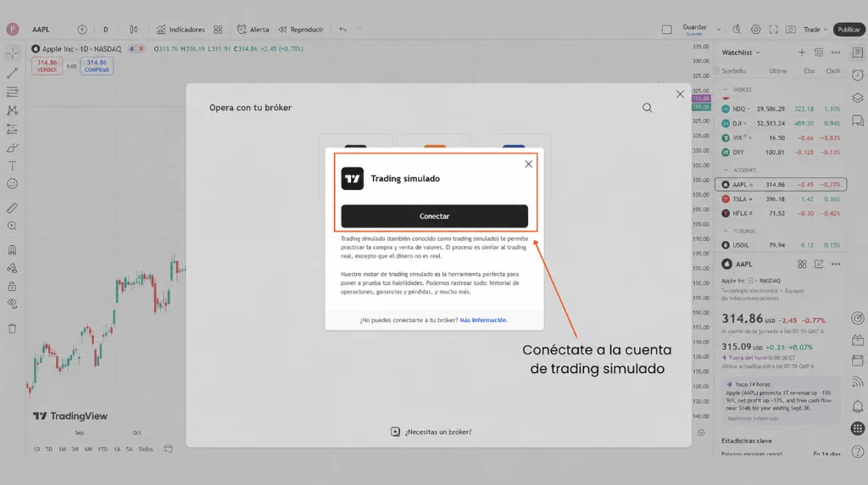Click the 314.86 VENDER sell button

pos(47,66)
